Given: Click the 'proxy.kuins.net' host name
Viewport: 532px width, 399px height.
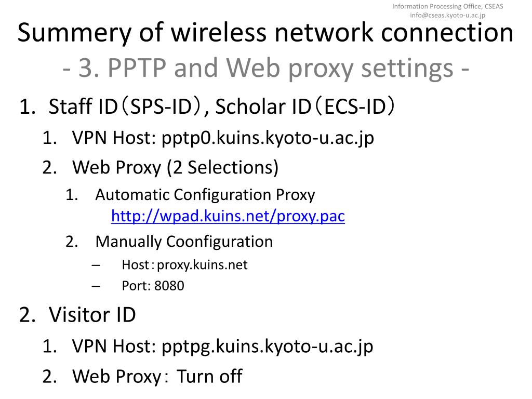Looking at the screenshot, I should [202, 265].
